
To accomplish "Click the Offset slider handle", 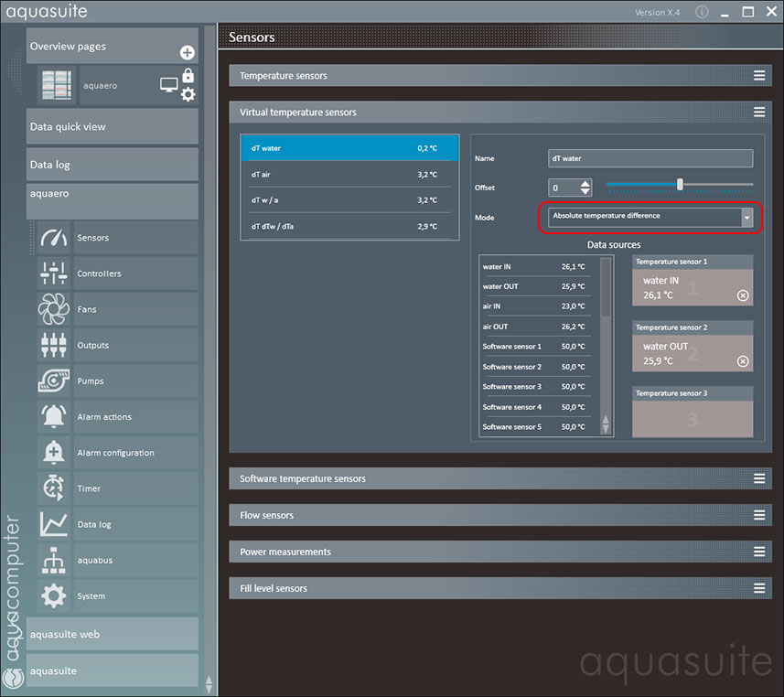I will [680, 185].
